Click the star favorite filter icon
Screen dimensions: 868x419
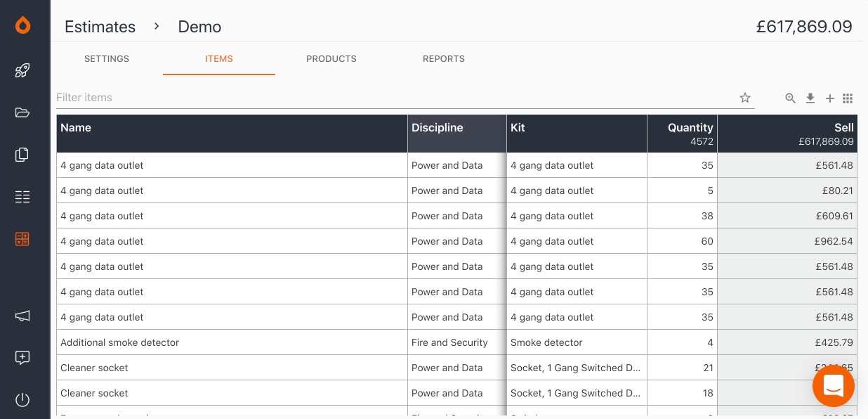click(745, 98)
